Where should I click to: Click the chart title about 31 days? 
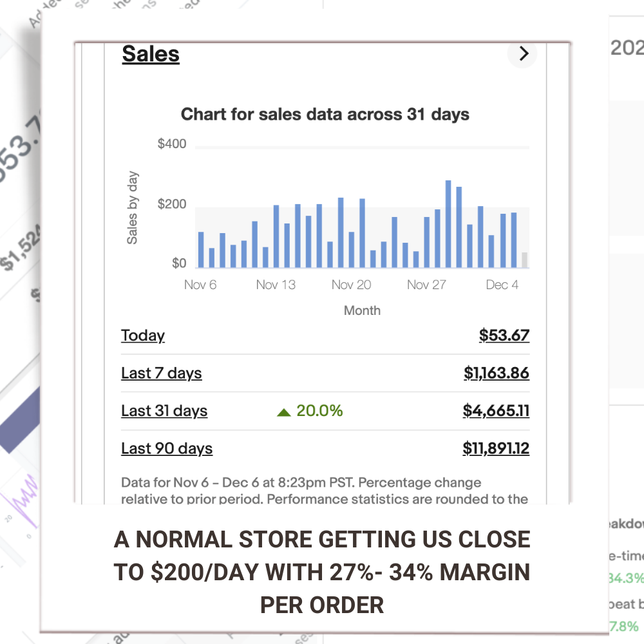point(325,115)
